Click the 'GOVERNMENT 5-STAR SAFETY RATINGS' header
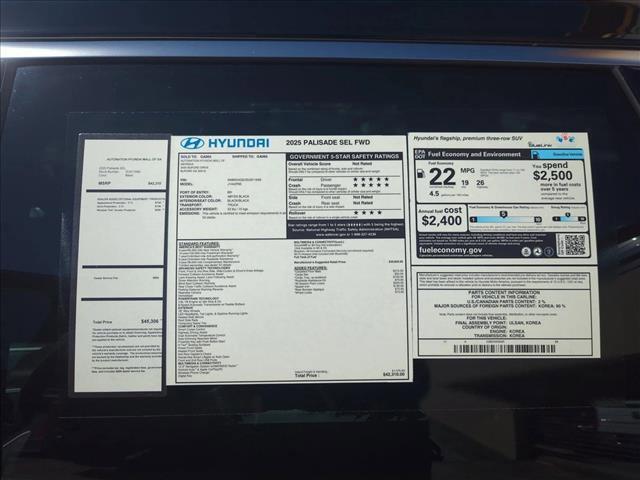 pos(344,156)
